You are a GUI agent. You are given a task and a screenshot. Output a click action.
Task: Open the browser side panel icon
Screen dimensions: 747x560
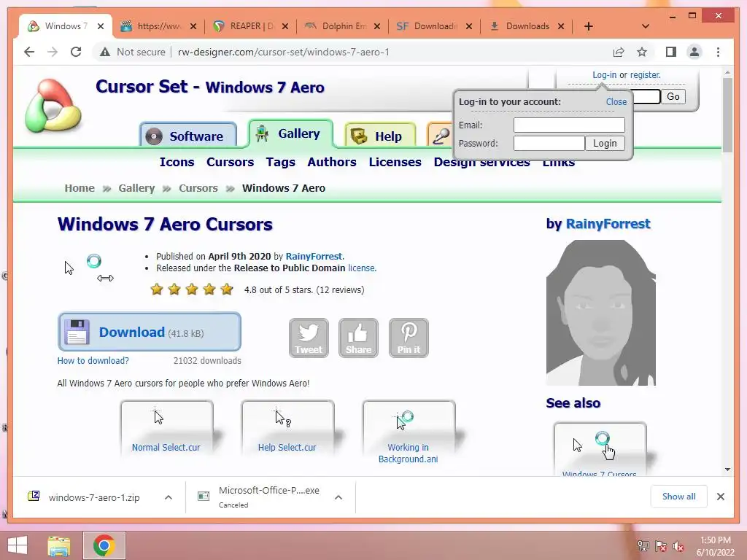point(671,52)
